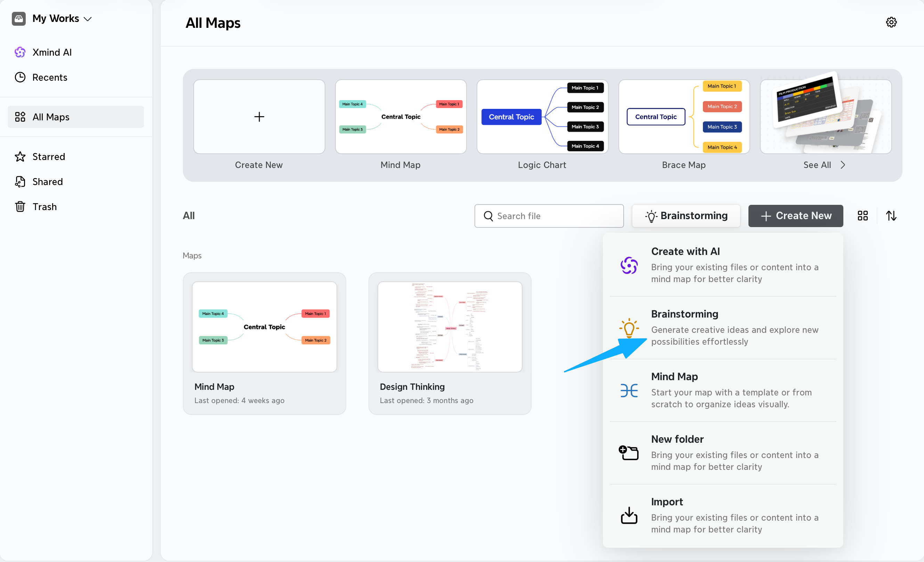
Task: Click the blank Create New template card
Action: click(x=259, y=117)
